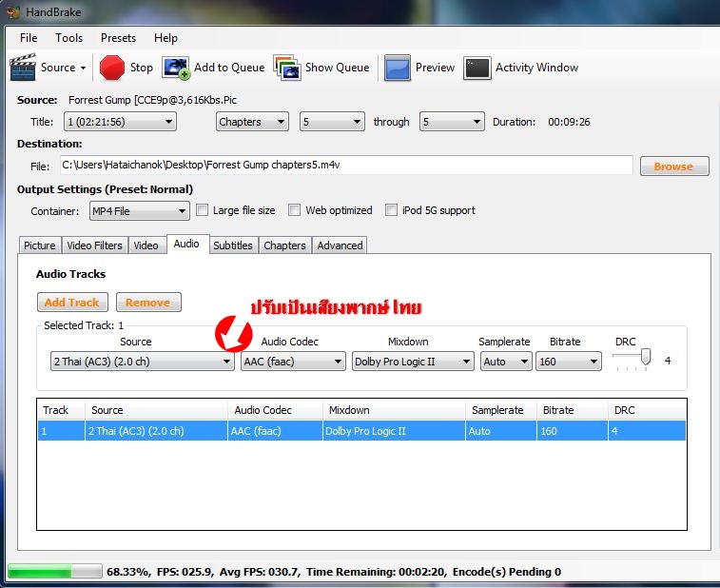
Task: Open the Bitrate 160 dropdown
Action: (x=569, y=362)
